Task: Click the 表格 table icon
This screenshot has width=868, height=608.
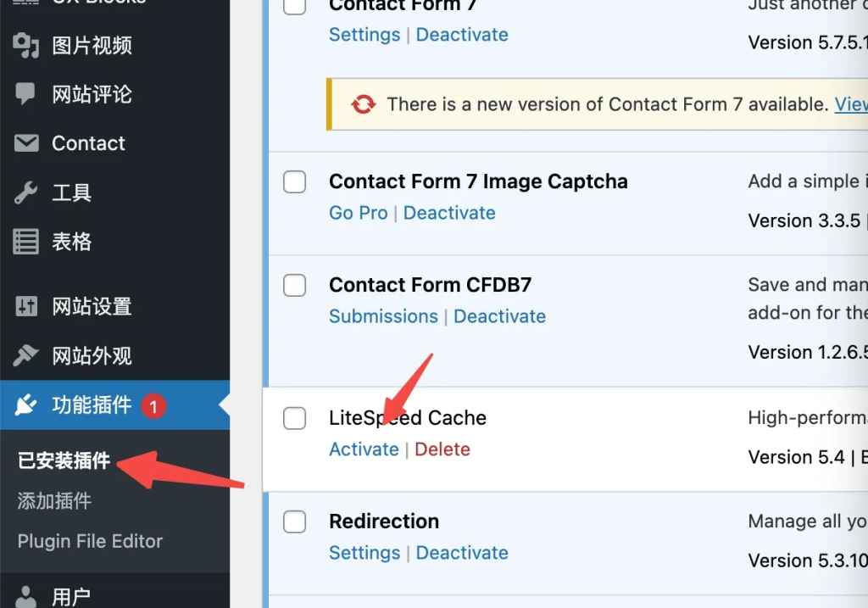Action: (25, 242)
